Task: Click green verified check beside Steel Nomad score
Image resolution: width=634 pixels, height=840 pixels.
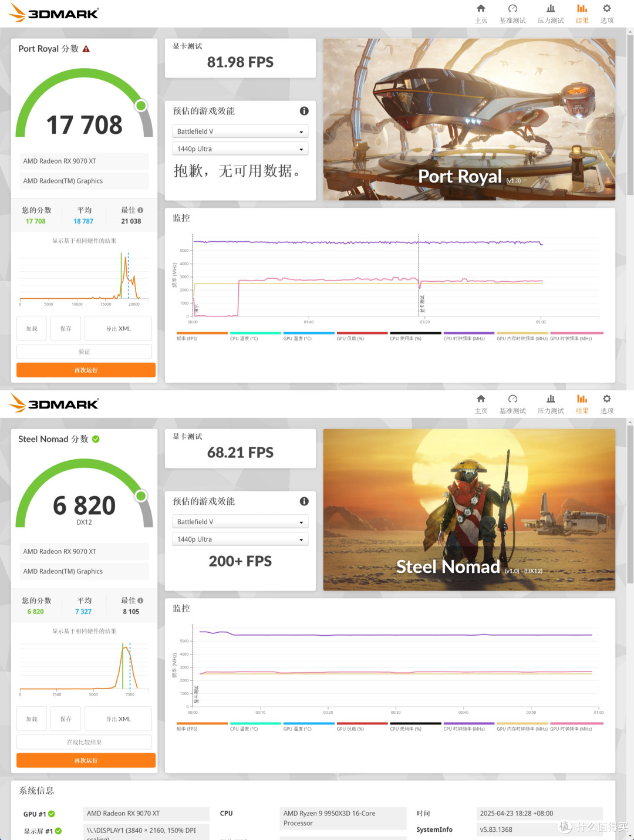Action: pos(96,439)
